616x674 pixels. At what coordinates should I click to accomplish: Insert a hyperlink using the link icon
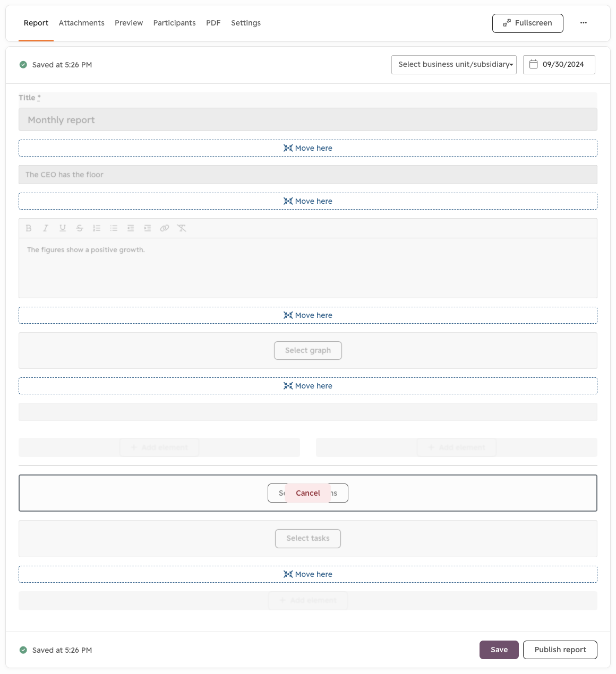click(165, 228)
